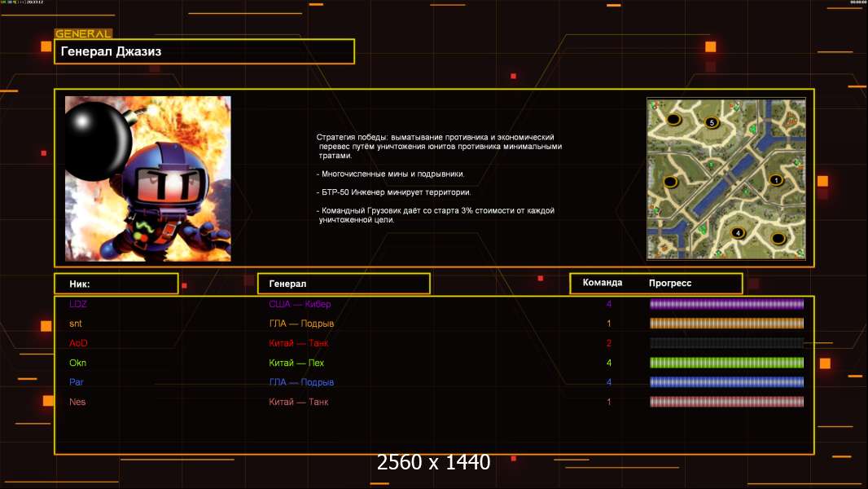The height and width of the screenshot is (489, 868).
Task: Click the purple progress bar for LDZ
Action: pos(726,304)
